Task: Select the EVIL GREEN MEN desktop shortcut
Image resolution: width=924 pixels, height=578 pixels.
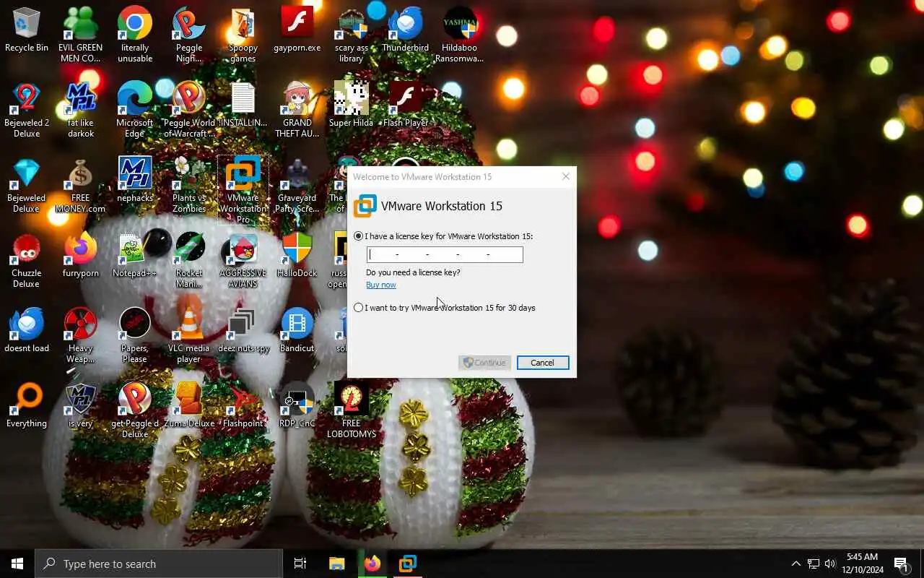Action: click(x=81, y=35)
